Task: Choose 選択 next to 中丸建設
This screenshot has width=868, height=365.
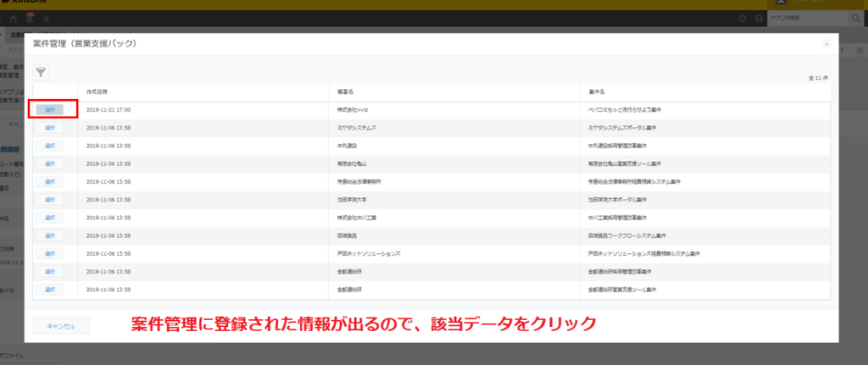Action: click(49, 145)
